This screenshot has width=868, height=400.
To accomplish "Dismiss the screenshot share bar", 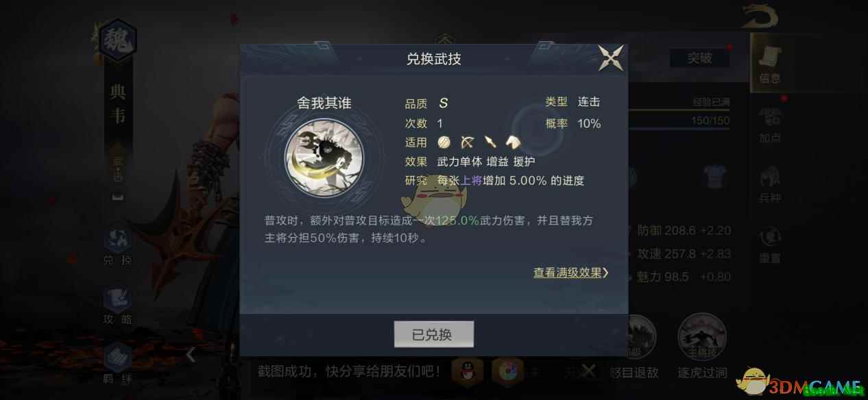I will [x=588, y=371].
